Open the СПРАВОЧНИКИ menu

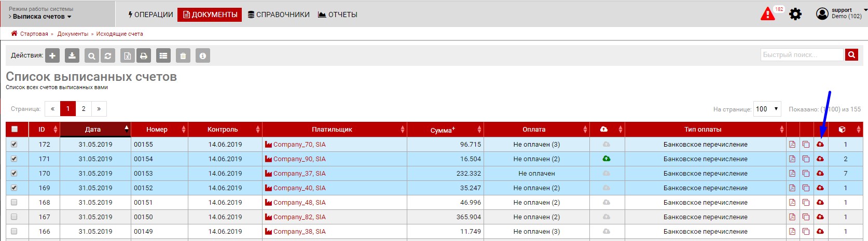click(x=279, y=15)
